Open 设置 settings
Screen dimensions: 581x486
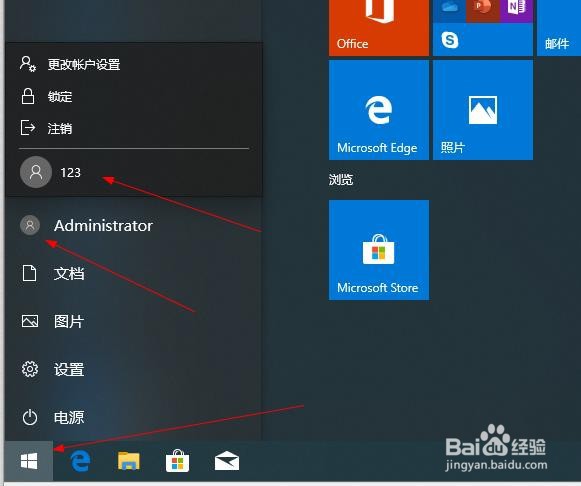133,369
